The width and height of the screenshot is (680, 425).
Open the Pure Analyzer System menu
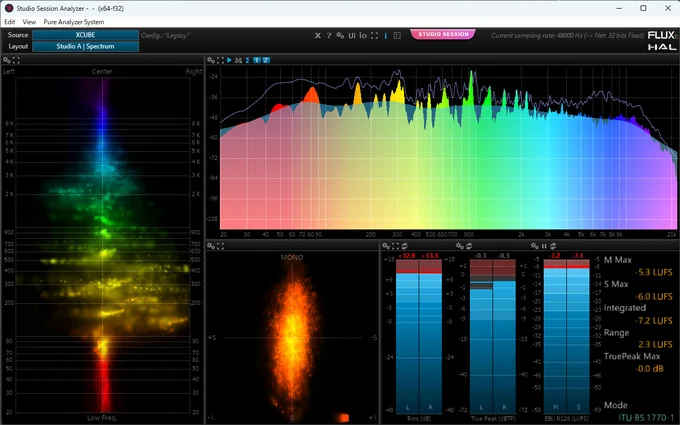(x=74, y=22)
